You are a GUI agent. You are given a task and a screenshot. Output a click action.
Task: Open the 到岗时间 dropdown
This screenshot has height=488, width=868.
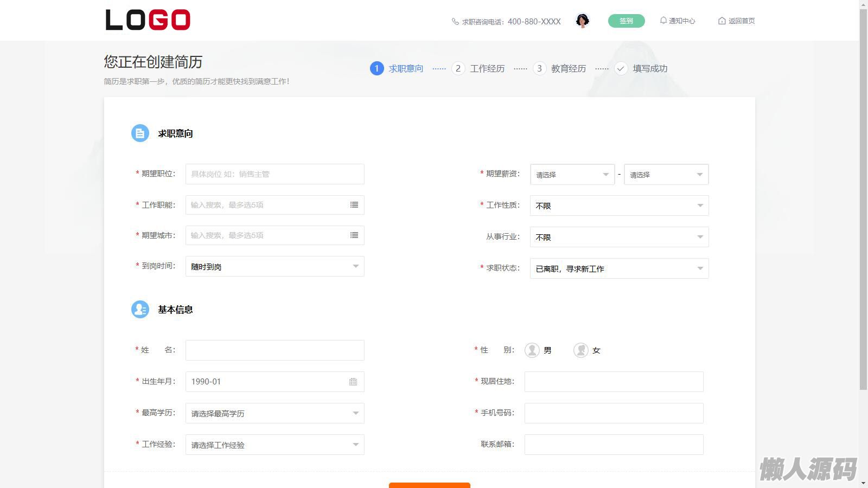275,266
